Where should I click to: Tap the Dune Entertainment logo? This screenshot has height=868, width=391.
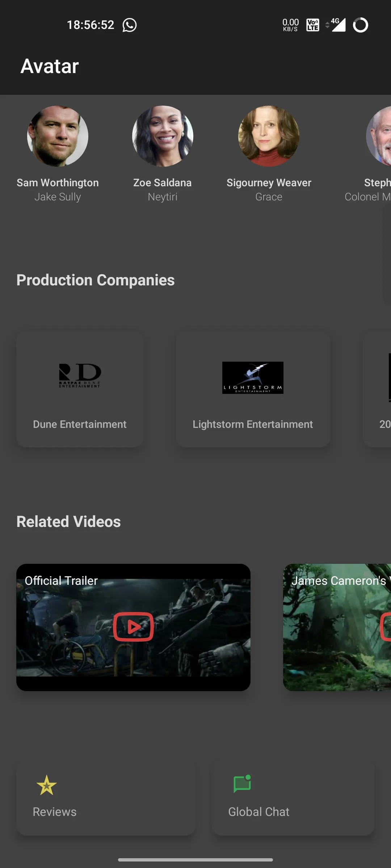tap(80, 376)
